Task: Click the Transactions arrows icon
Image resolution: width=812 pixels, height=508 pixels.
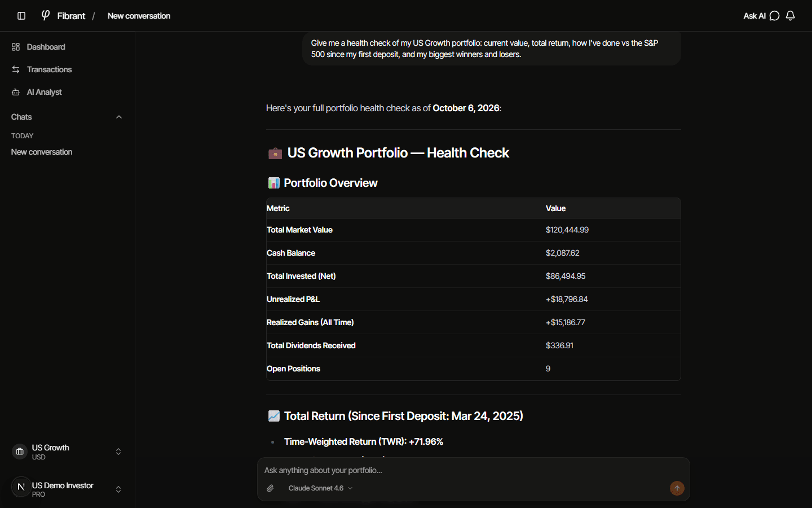Action: tap(16, 69)
